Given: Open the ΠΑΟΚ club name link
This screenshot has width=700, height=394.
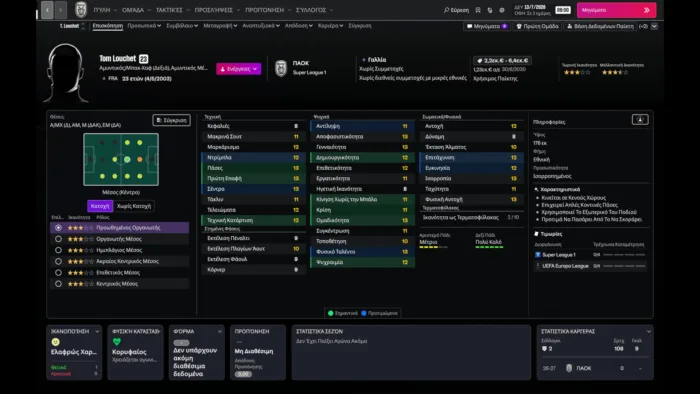Looking at the screenshot, I should [x=301, y=63].
